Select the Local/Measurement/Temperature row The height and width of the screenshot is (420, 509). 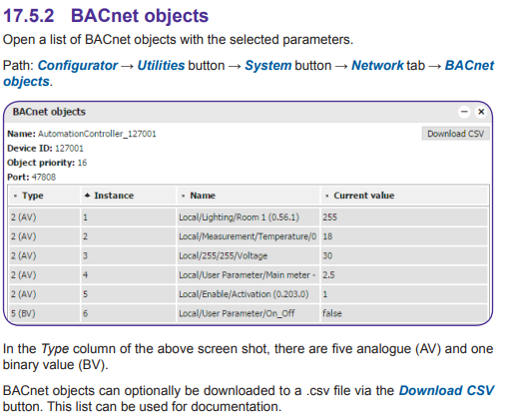pyautogui.click(x=249, y=236)
